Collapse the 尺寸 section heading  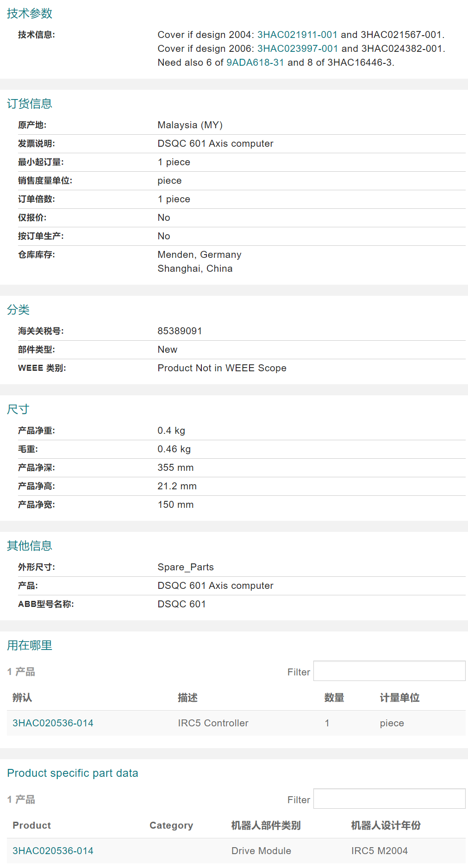[18, 409]
